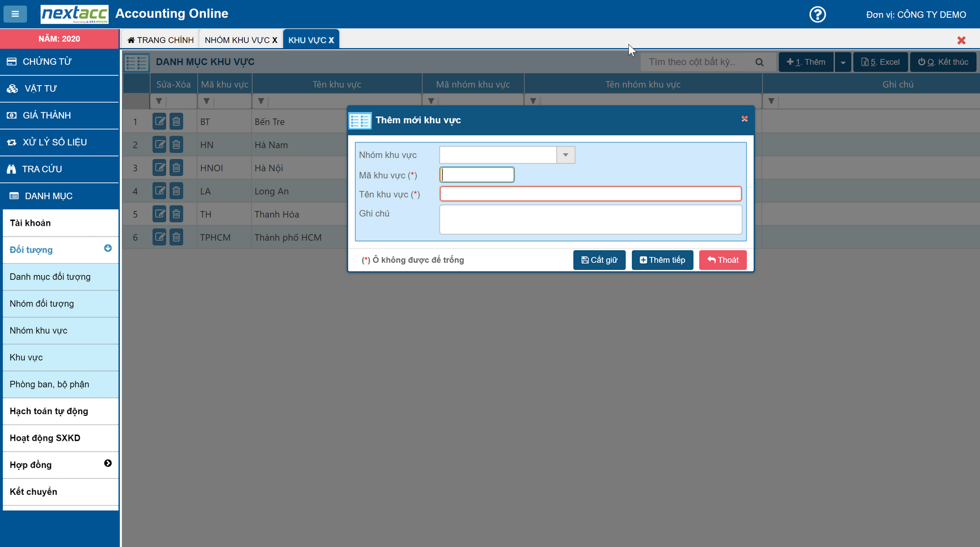Screen dimensions: 980x547
Task: Click the hamburger menu icon
Action: tap(15, 14)
